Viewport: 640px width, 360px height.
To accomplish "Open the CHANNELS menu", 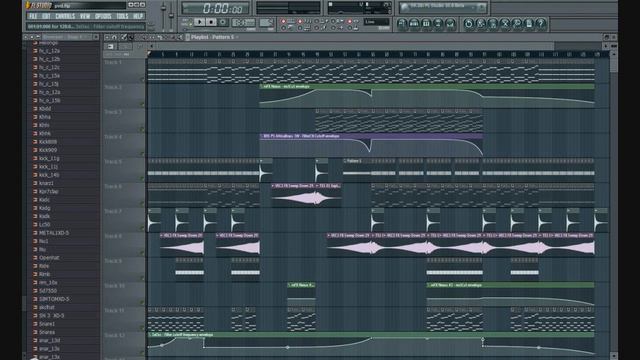I will [x=65, y=16].
